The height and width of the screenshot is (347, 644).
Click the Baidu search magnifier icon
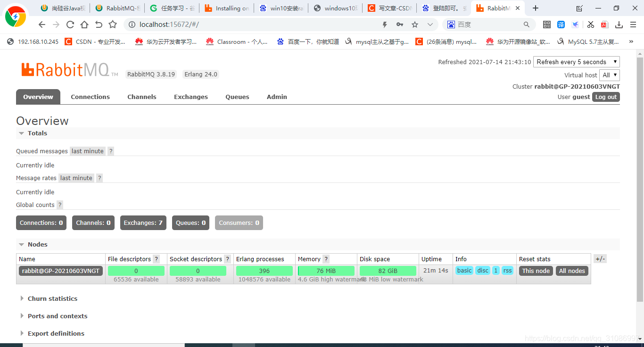[x=527, y=25]
